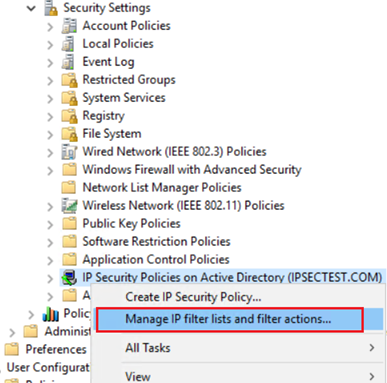The image size is (387, 383).
Task: Expand Wired Network (IEEE 802.3) Policies
Action: [50, 153]
